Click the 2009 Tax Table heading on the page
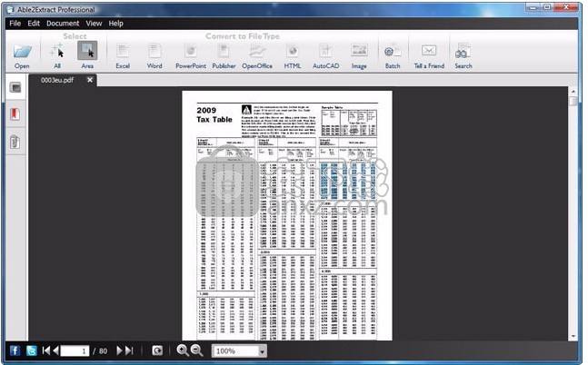Viewport: 588px width, 365px height. click(214, 115)
